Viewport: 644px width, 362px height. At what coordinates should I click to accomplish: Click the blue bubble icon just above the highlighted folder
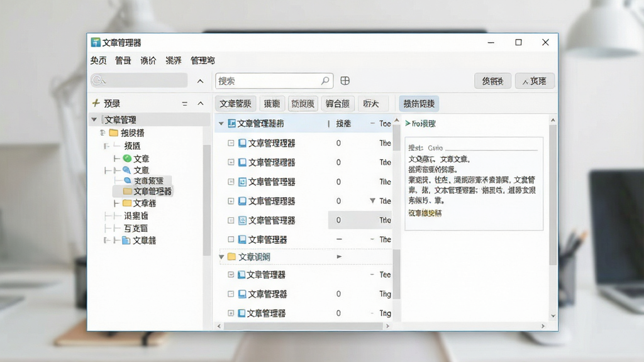127,180
